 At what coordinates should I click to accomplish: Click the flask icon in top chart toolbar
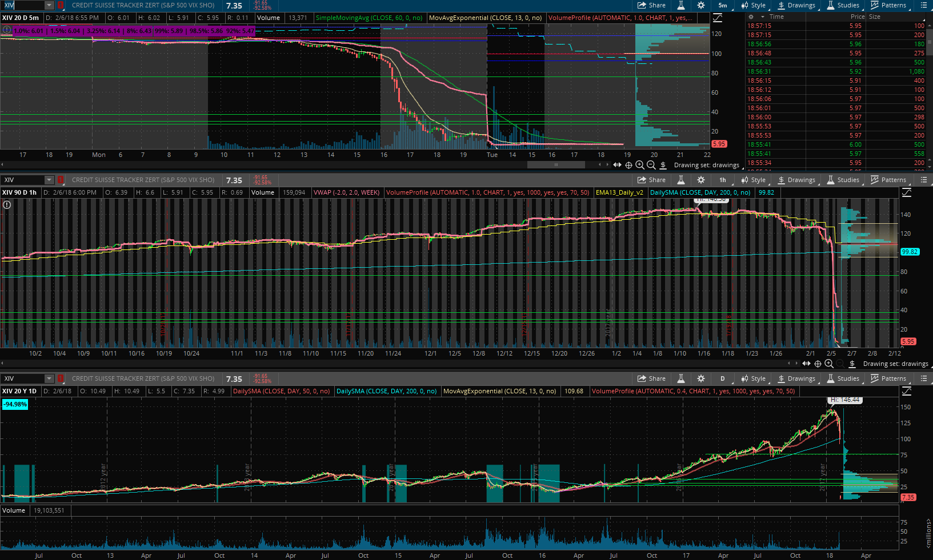tap(680, 5)
